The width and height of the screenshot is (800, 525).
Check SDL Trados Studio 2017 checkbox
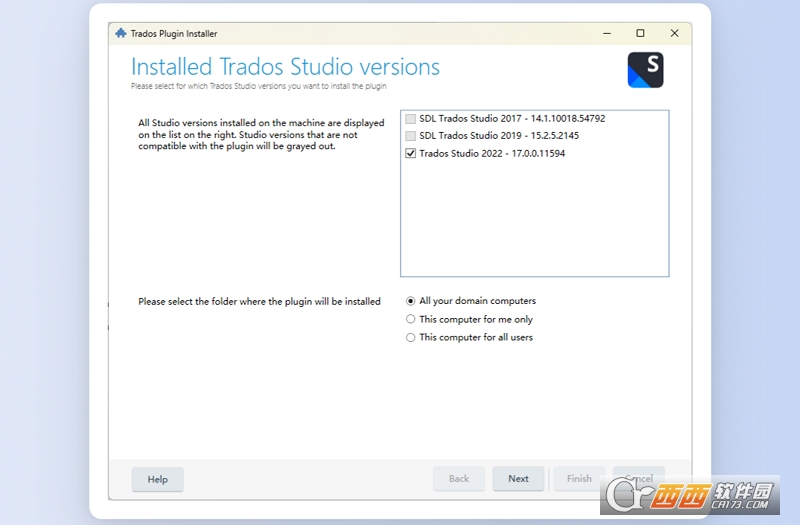[x=410, y=119]
